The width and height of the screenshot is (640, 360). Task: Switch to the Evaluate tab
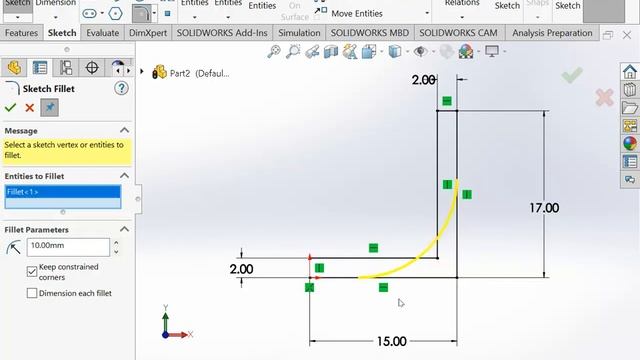pyautogui.click(x=102, y=33)
